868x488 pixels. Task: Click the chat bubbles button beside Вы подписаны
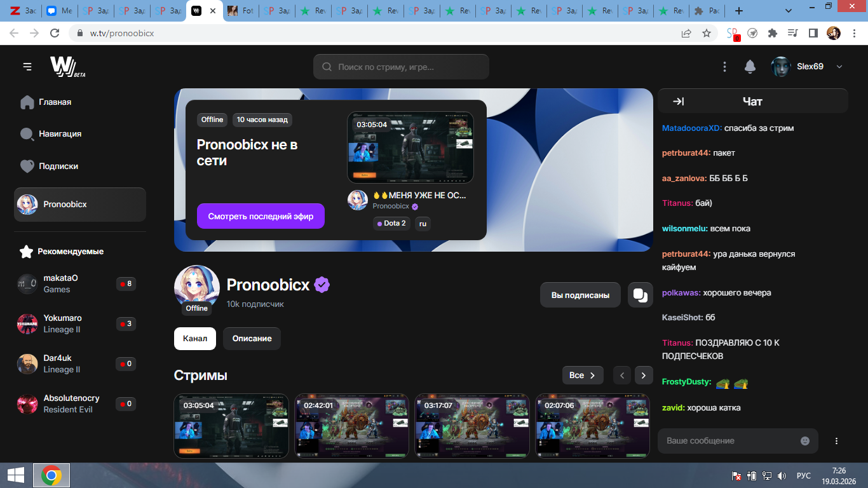[x=641, y=295]
